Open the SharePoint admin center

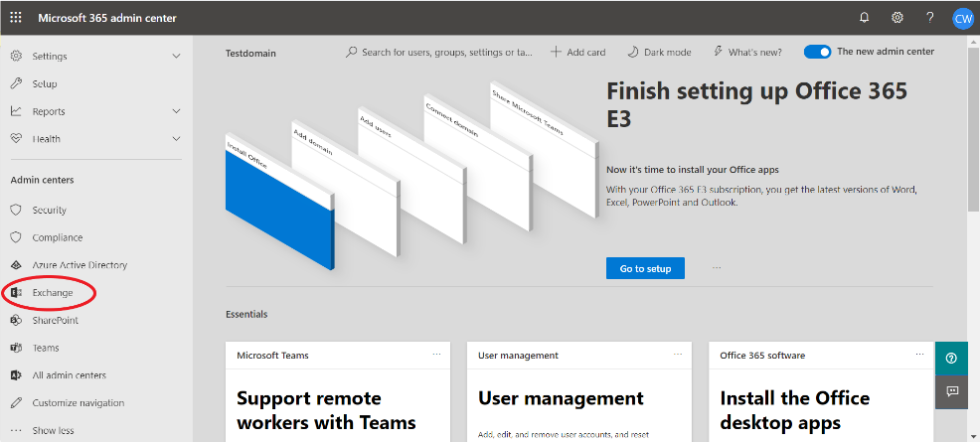pyautogui.click(x=55, y=321)
